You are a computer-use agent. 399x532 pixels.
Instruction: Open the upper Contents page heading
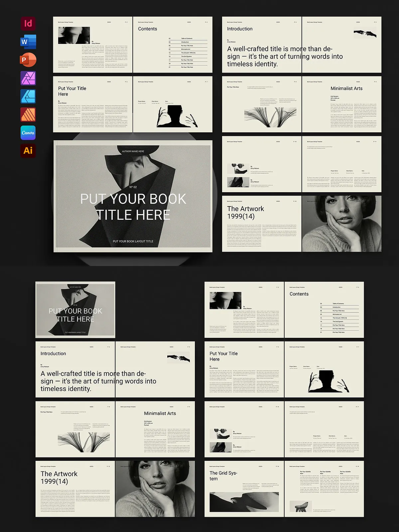(x=148, y=29)
